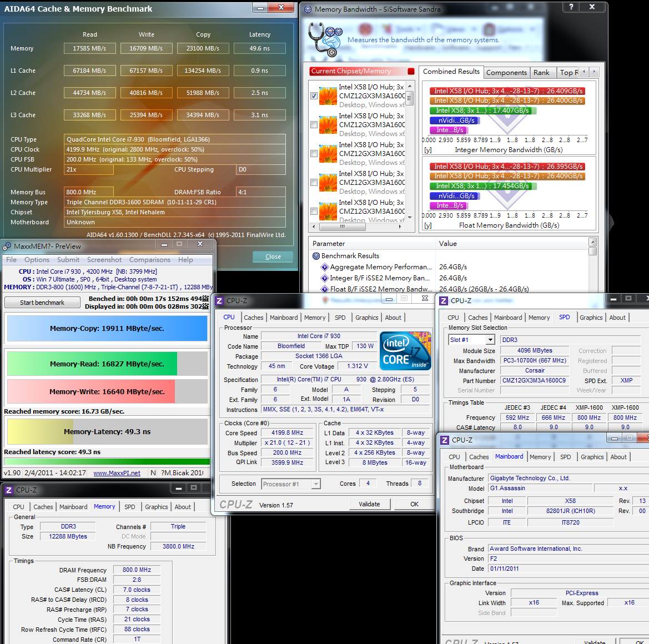Image resolution: width=649 pixels, height=644 pixels.
Task: Click the Sandra results list scroll-down arrow
Action: 410,217
